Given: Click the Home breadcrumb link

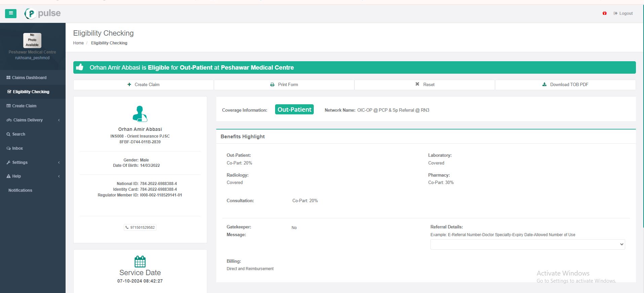Looking at the screenshot, I should (78, 43).
